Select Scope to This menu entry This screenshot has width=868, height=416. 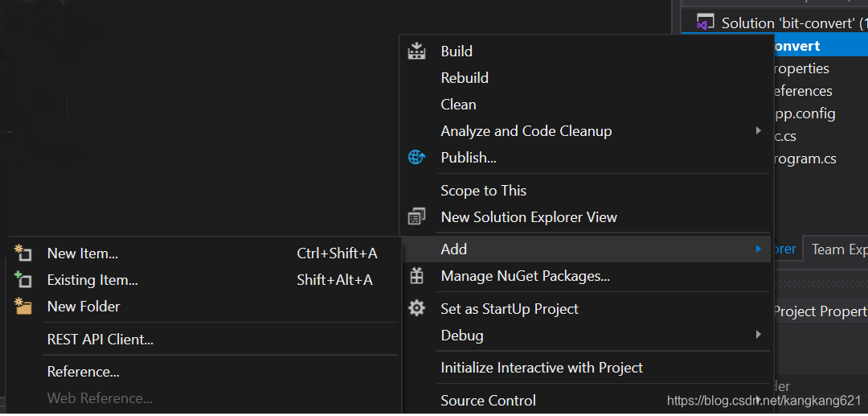(483, 191)
